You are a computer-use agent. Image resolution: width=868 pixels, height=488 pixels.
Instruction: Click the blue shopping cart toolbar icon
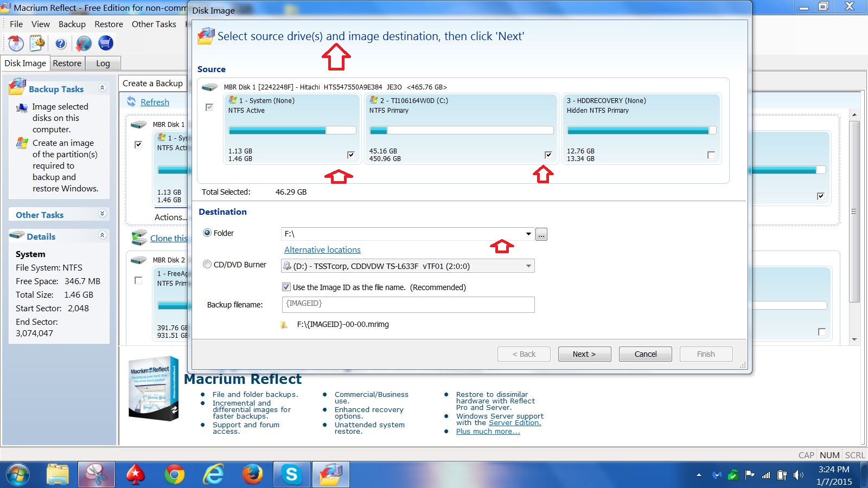[x=106, y=43]
